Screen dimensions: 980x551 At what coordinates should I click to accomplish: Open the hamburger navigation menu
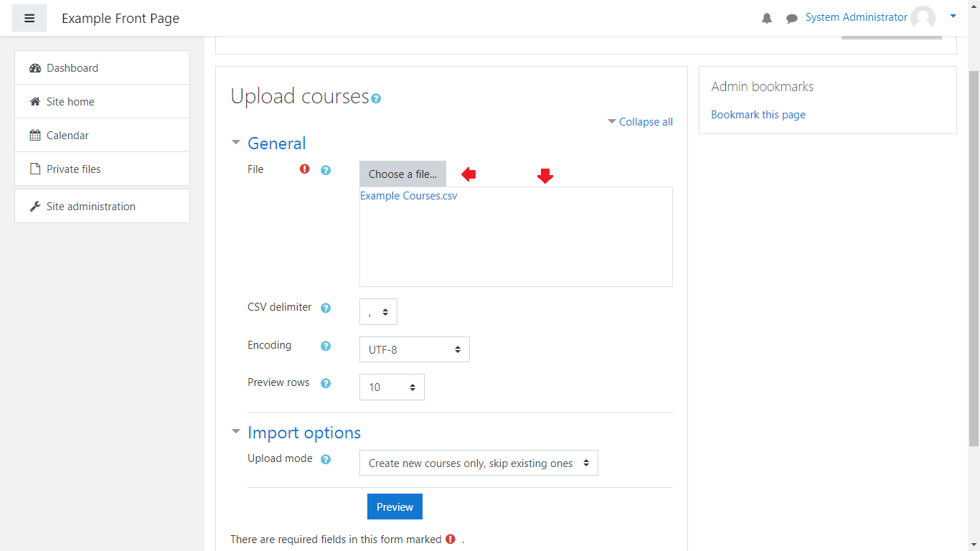click(x=29, y=19)
